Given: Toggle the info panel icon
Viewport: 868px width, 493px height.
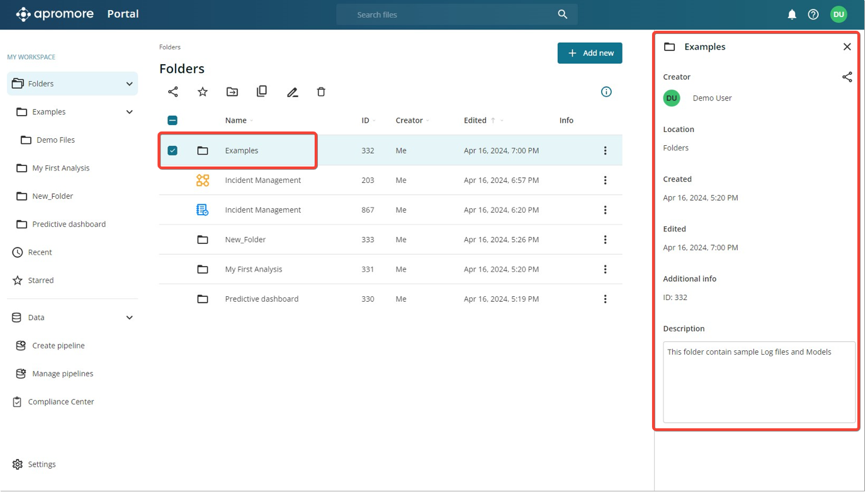Looking at the screenshot, I should click(606, 92).
